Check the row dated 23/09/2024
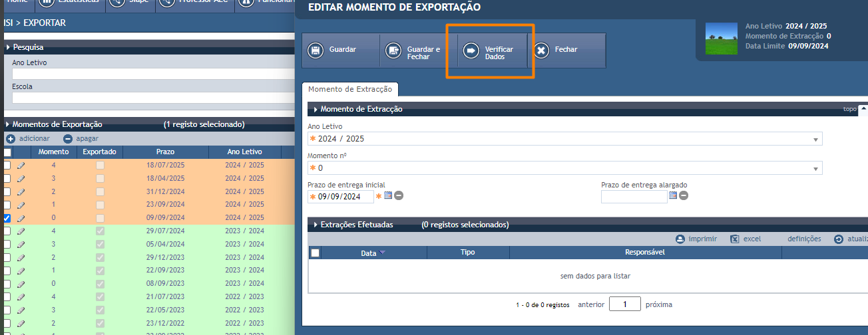The height and width of the screenshot is (335, 868). pos(7,204)
